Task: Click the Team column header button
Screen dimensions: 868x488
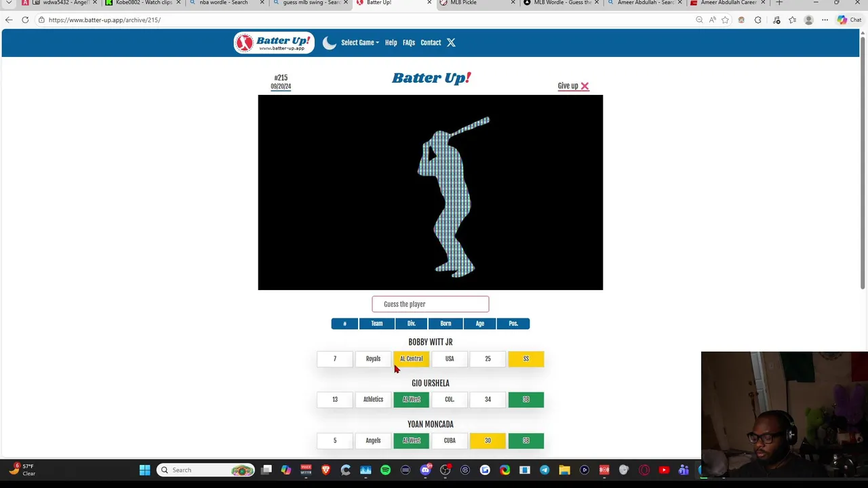Action: [x=377, y=324]
